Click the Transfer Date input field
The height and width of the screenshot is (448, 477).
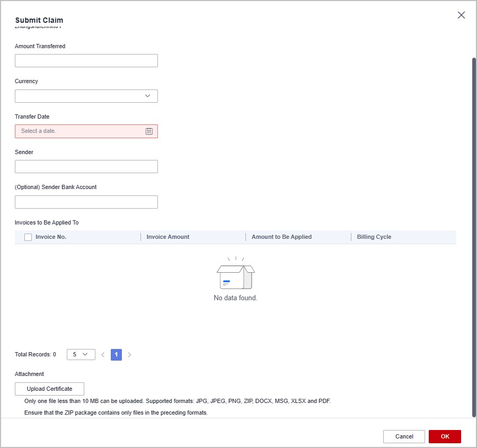pos(79,131)
